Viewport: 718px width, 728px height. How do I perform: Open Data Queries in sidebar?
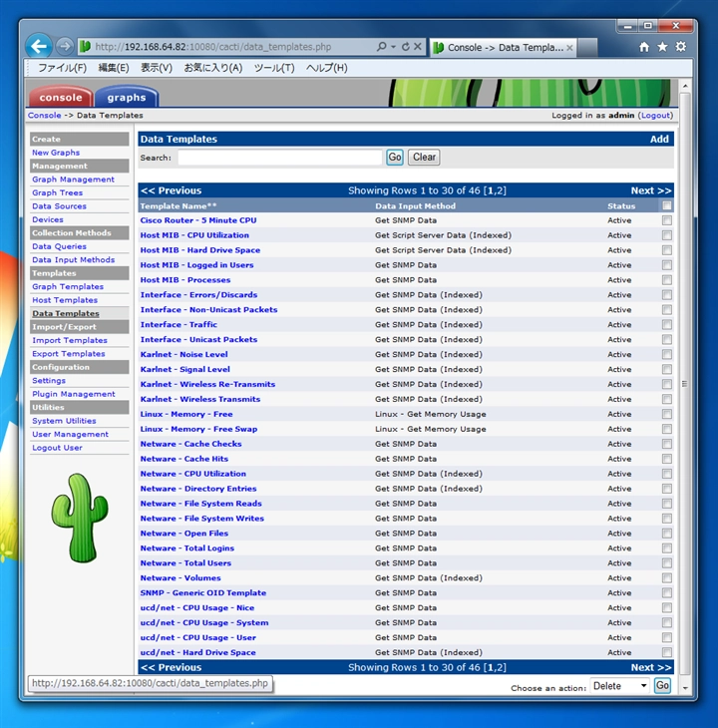pyautogui.click(x=59, y=246)
